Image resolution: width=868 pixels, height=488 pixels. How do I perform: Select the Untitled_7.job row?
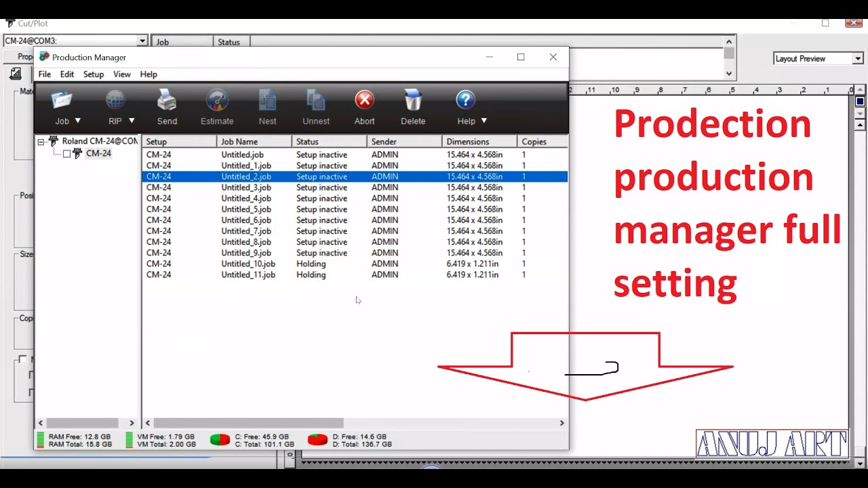(355, 230)
